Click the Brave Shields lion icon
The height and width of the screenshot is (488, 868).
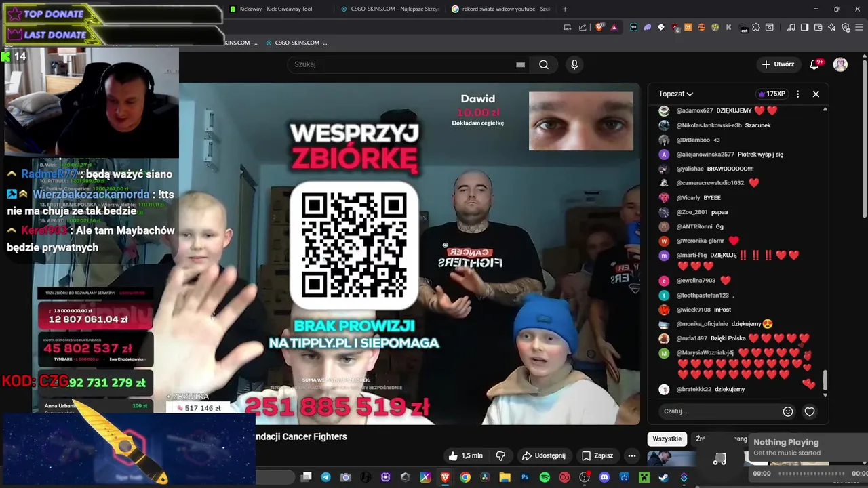pyautogui.click(x=599, y=27)
